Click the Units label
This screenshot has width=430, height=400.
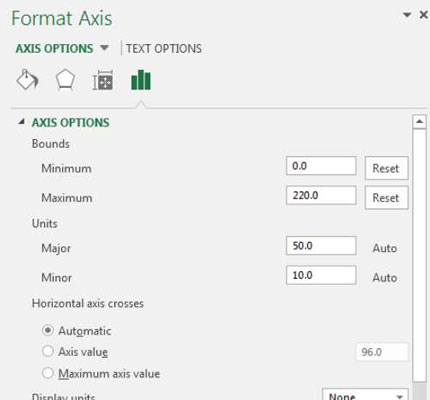point(45,223)
